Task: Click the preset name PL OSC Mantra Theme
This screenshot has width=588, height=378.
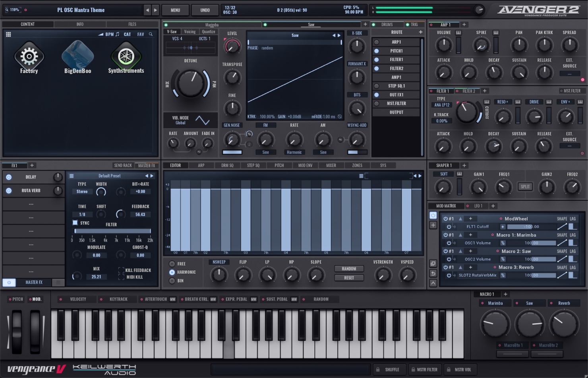Action: pyautogui.click(x=81, y=10)
